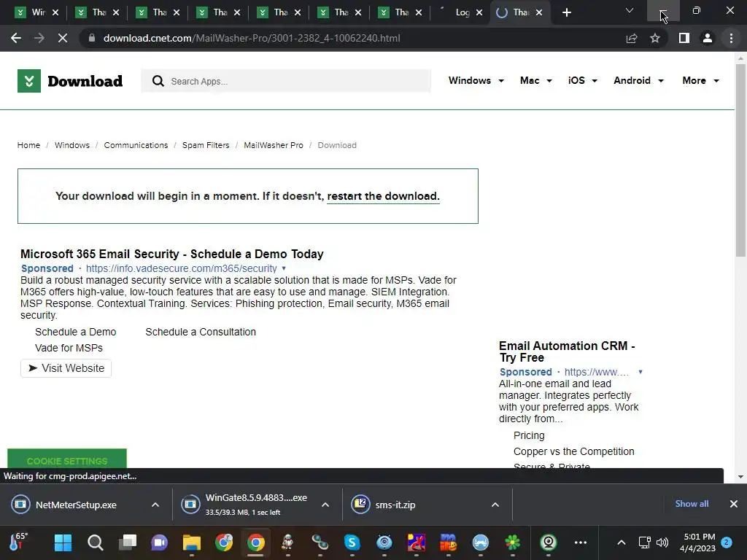
Task: Close the currently loading active tab
Action: pyautogui.click(x=539, y=13)
